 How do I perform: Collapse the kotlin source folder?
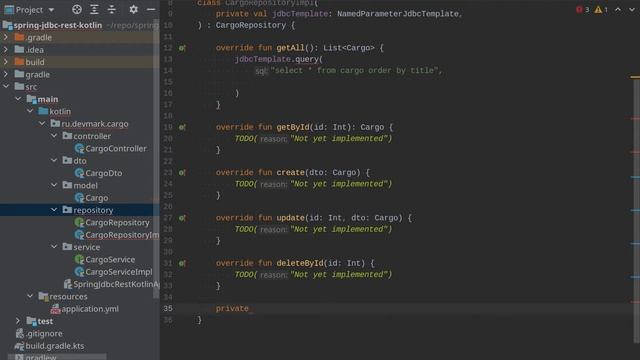tap(30, 111)
